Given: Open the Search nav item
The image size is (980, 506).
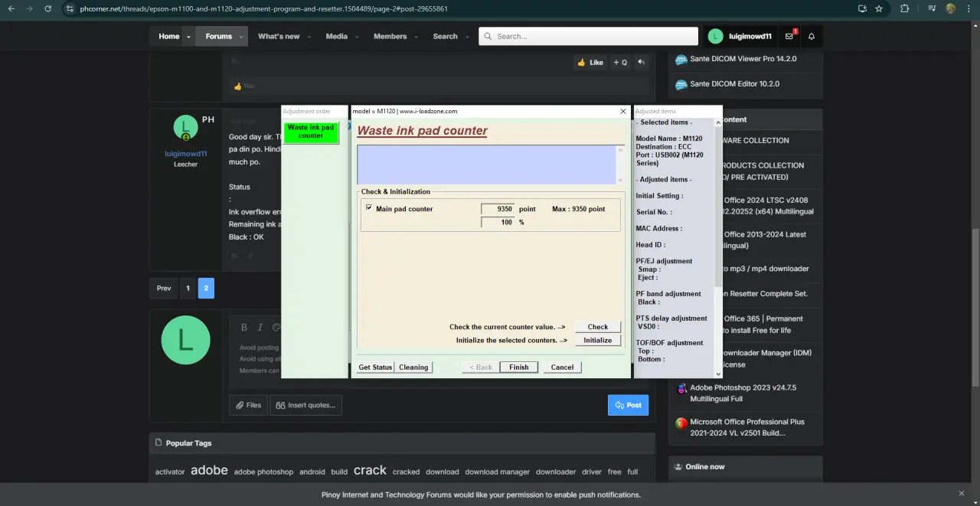Looking at the screenshot, I should 445,36.
